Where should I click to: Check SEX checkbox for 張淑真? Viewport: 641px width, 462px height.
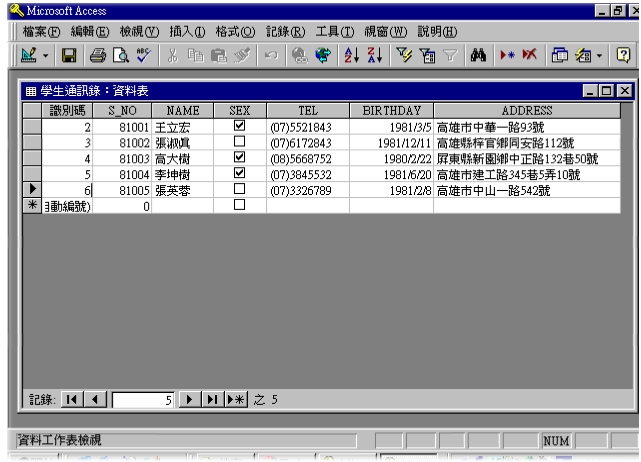tap(240, 141)
